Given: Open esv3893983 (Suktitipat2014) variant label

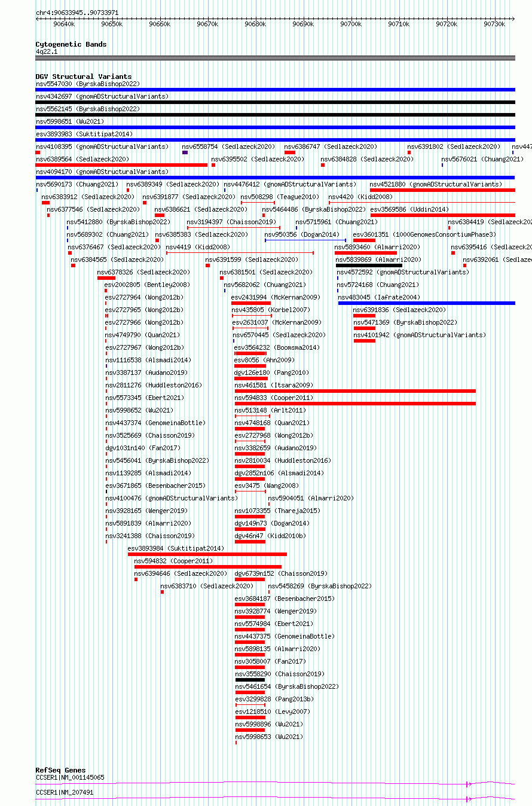Looking at the screenshot, I should point(84,134).
